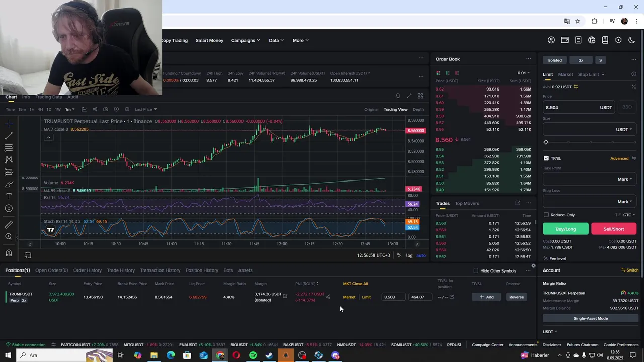
Task: Toggle percent scale on chart
Action: (399, 255)
